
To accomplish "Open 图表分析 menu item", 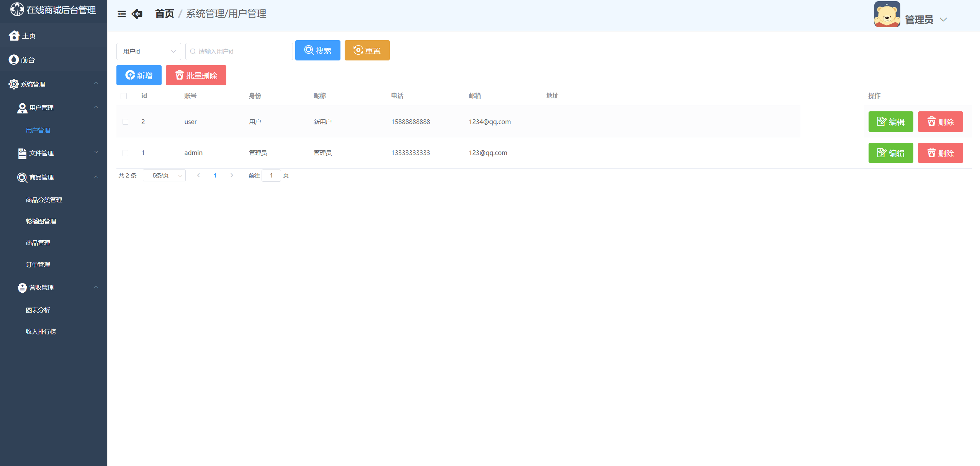I will click(38, 310).
